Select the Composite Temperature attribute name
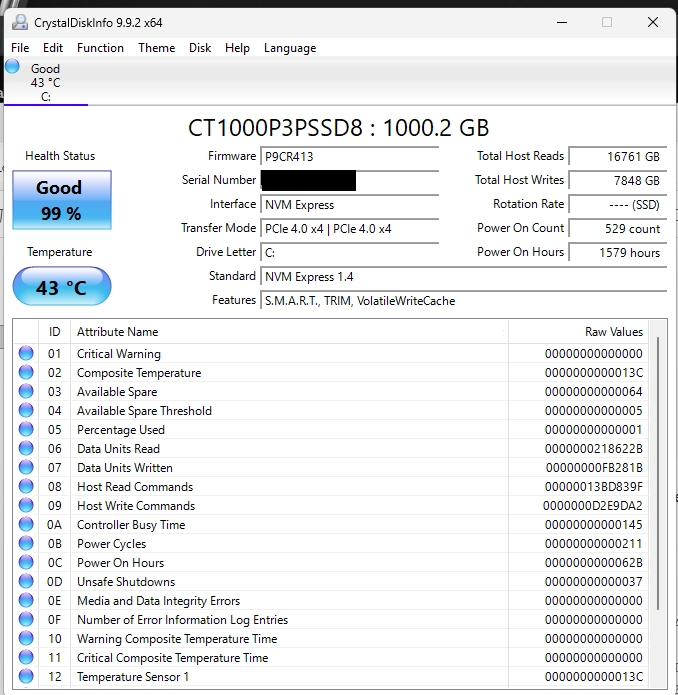The width and height of the screenshot is (678, 695). [139, 373]
